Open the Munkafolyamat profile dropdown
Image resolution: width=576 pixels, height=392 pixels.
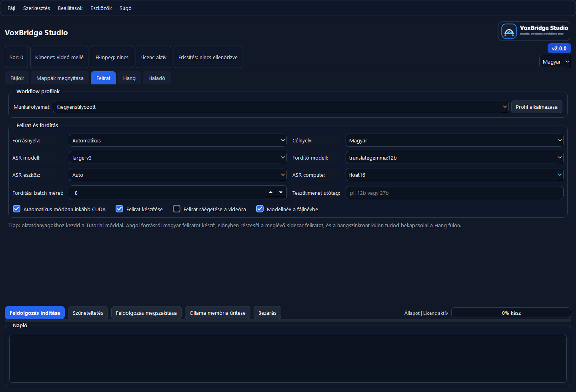tap(280, 107)
